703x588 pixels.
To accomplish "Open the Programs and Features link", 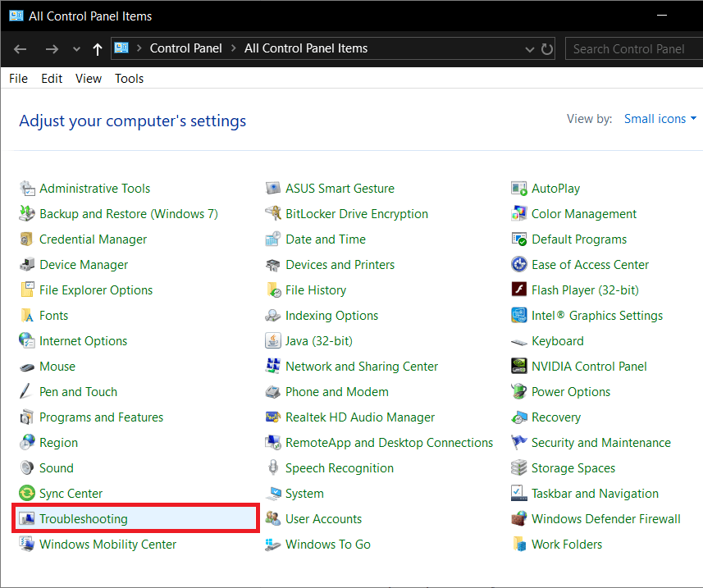I will pos(101,417).
